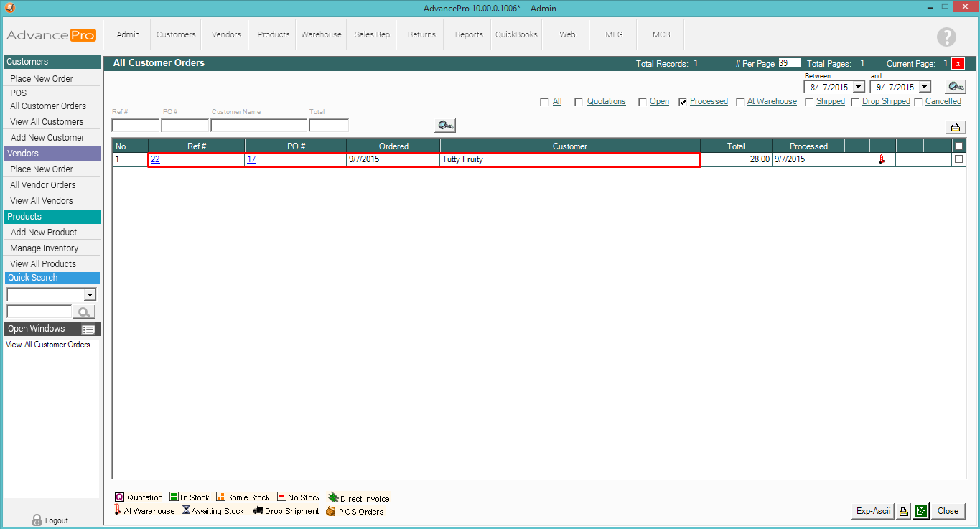Click the At Warehouse status icon in row 1

pyautogui.click(x=882, y=159)
